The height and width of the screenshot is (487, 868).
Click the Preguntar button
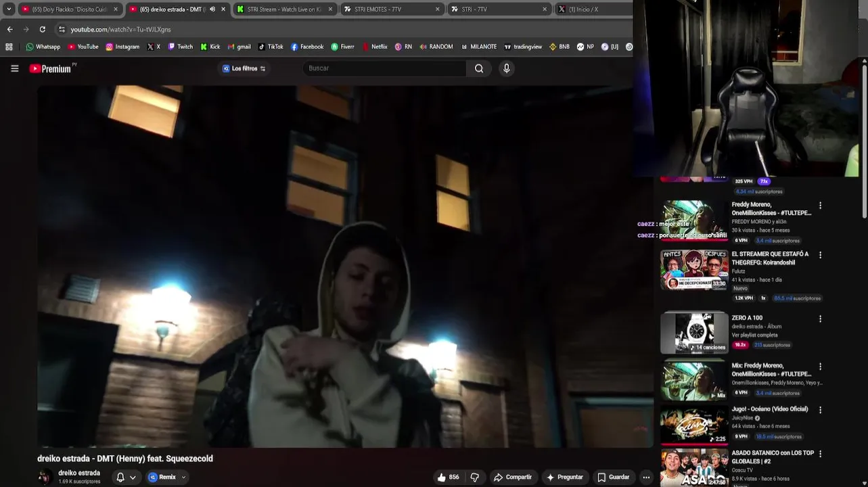click(564, 478)
